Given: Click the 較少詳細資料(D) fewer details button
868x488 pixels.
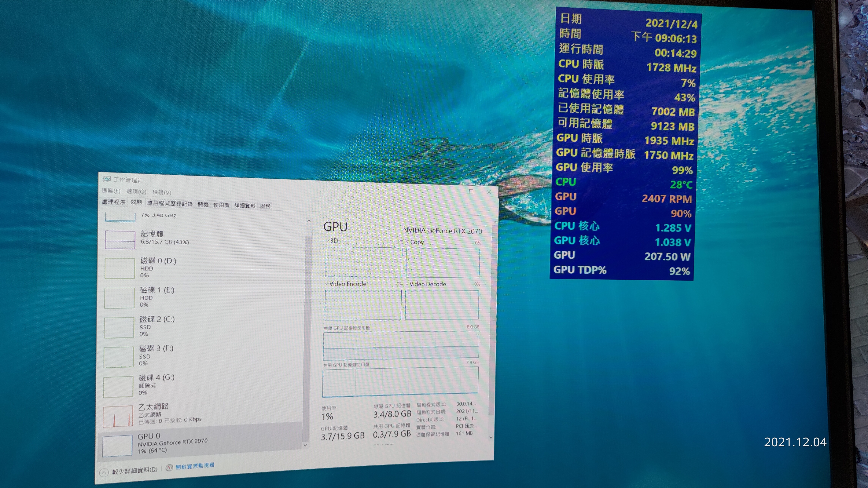Looking at the screenshot, I should 134,470.
